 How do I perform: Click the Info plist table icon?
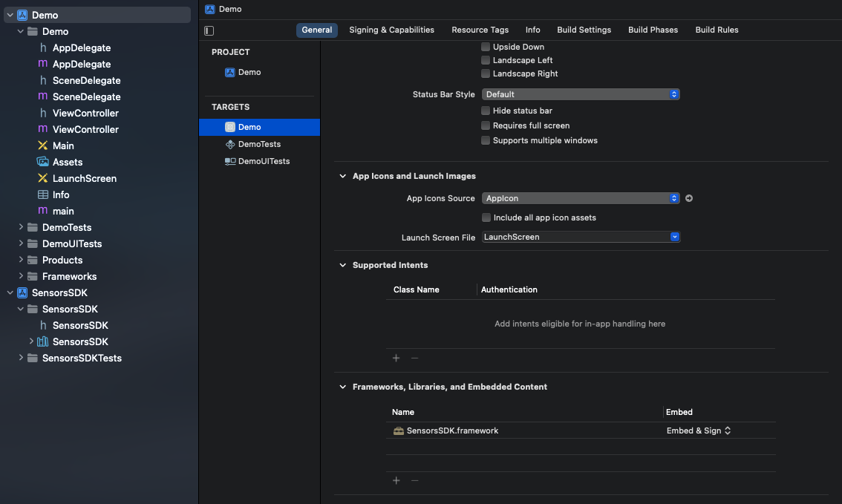tap(43, 194)
